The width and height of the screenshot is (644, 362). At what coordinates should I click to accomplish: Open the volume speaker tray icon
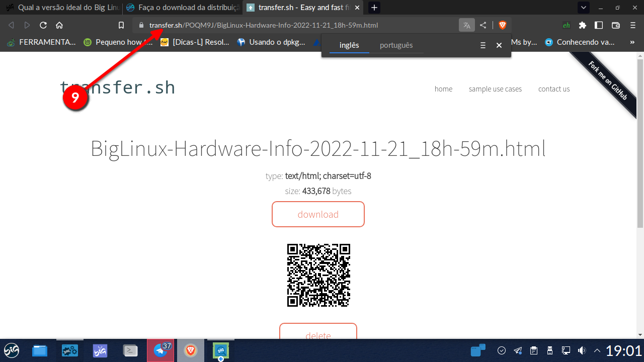[x=582, y=350]
